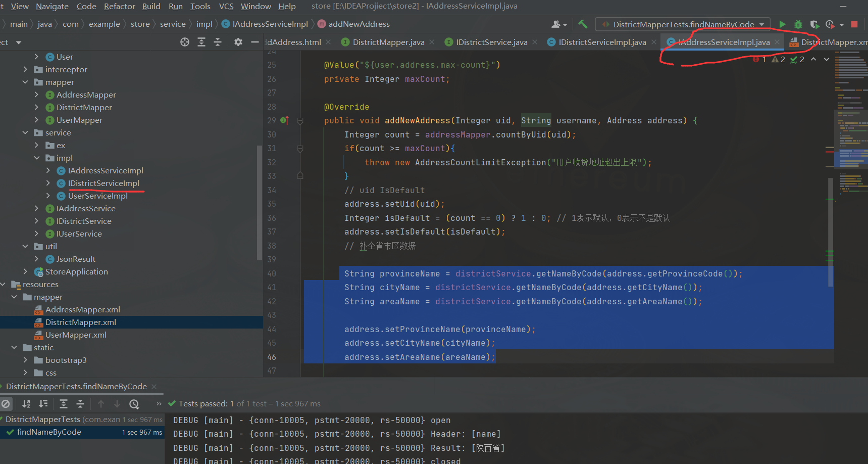Viewport: 868px width, 464px height.
Task: Open test history clock icon
Action: coord(134,404)
